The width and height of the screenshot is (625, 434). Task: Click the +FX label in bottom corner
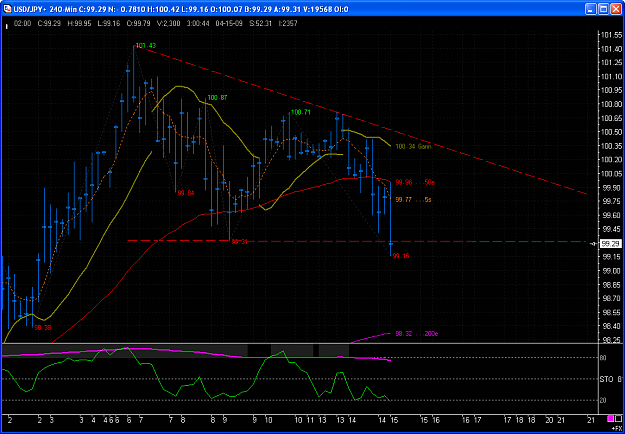(616, 426)
